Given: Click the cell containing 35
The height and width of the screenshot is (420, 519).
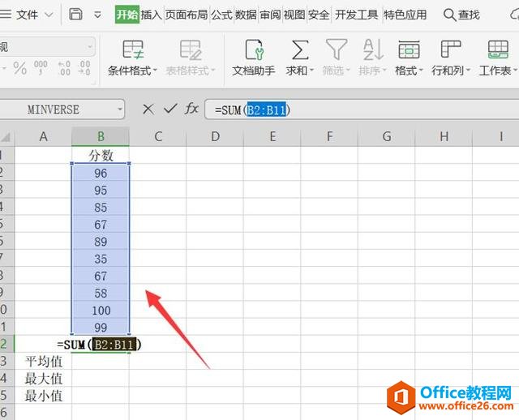Looking at the screenshot, I should point(101,259).
